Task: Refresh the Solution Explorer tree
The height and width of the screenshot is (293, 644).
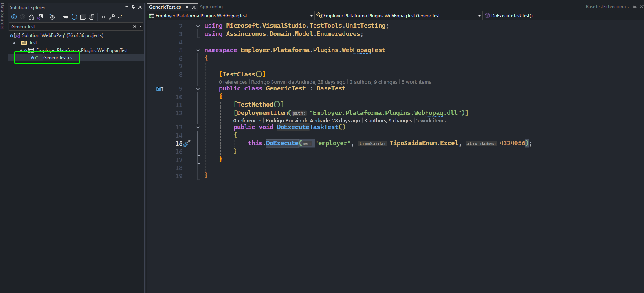Action: click(x=74, y=17)
